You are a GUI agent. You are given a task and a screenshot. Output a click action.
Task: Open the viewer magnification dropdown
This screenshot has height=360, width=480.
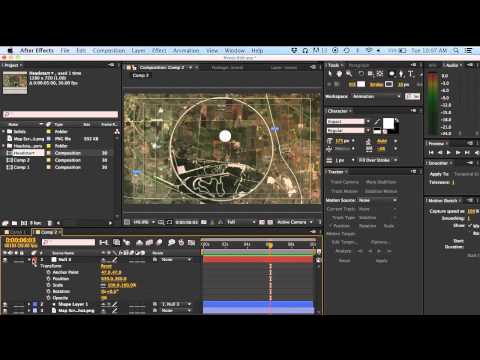144,222
